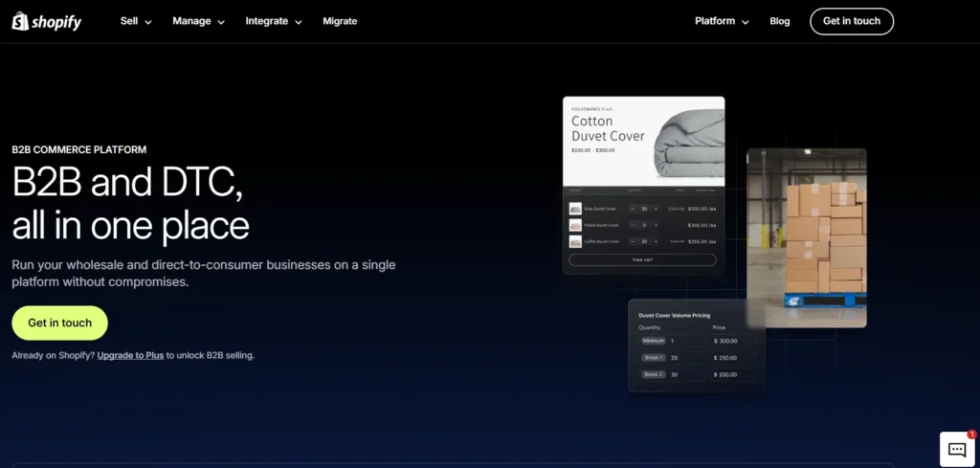Increase quantity for Grey Duvet Cover
This screenshot has width=980, height=468.
[x=656, y=209]
